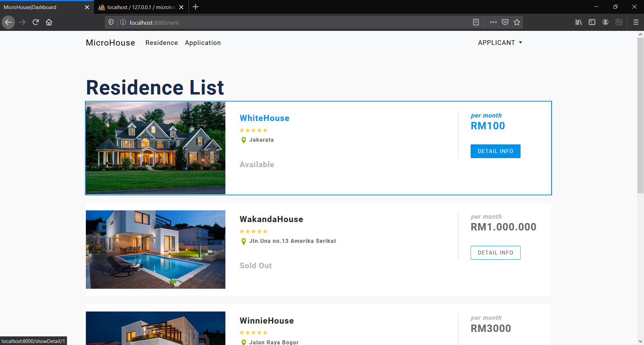Click the location pin beside Jakarata
The image size is (644, 345).
[244, 140]
